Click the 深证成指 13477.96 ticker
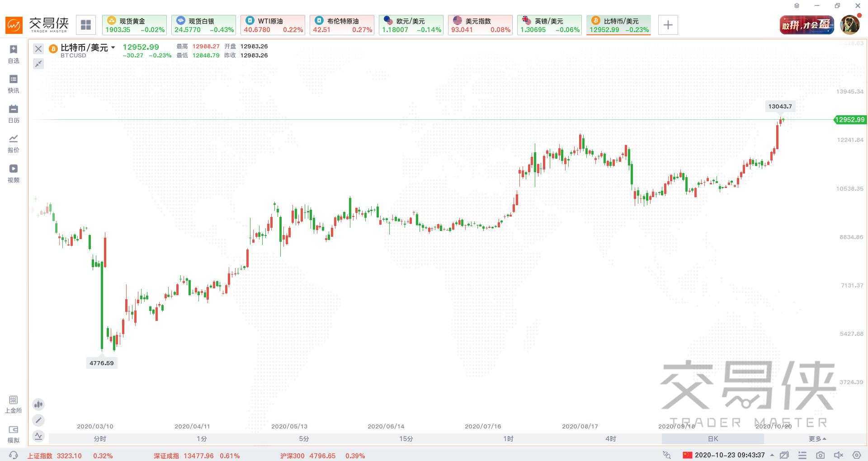Viewport: 868px width, 461px height. tap(197, 456)
